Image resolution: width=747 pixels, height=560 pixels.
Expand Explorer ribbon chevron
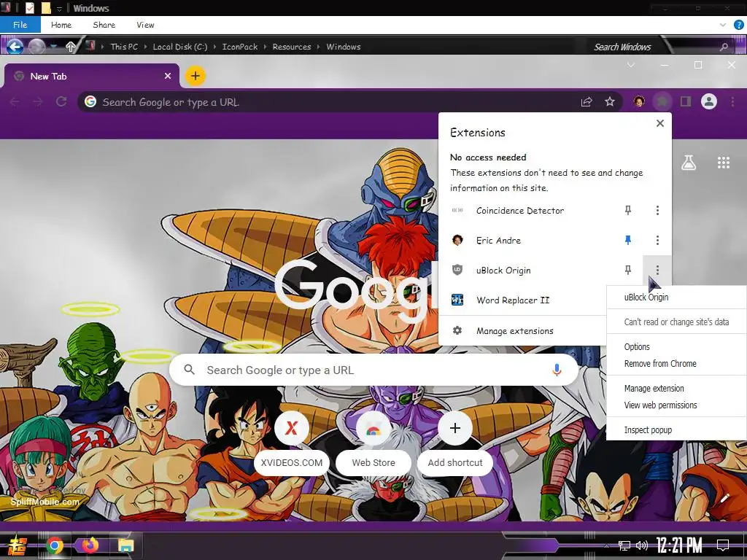723,25
